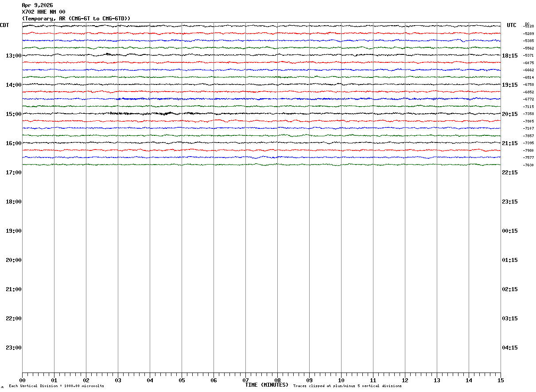536x392 pixels.
Task: Click the DC offset value -5385
Action: (x=528, y=41)
